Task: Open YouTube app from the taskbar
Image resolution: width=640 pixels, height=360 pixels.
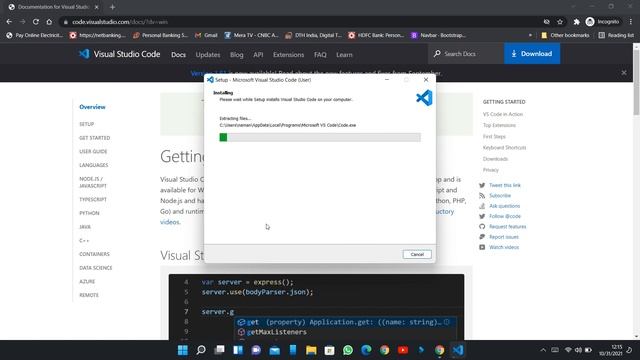Action: tap(403, 350)
